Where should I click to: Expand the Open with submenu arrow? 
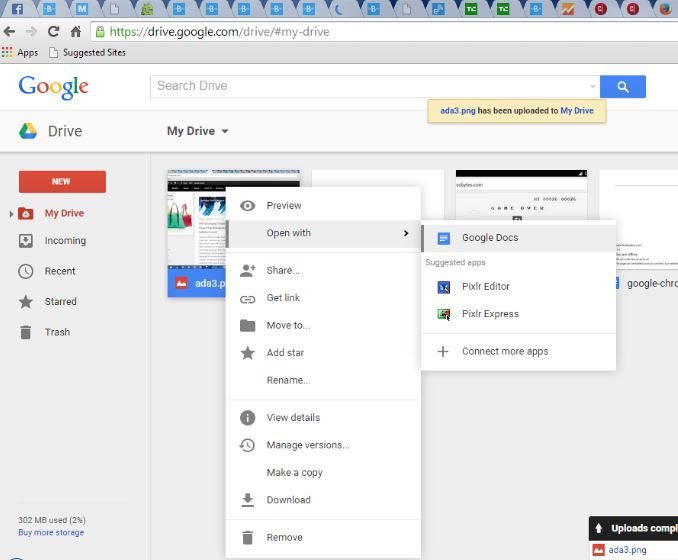click(405, 234)
